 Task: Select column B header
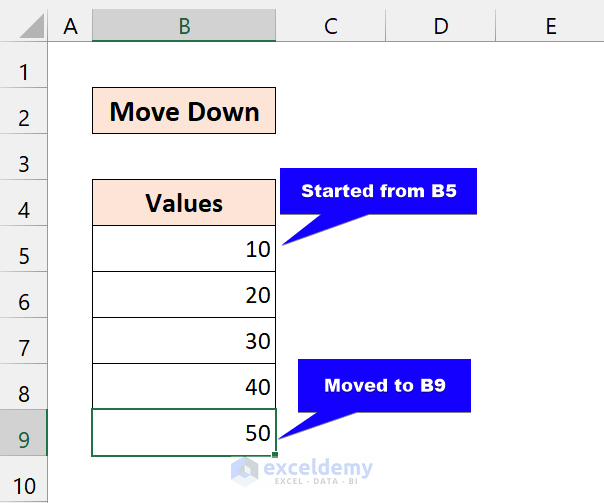click(x=184, y=26)
